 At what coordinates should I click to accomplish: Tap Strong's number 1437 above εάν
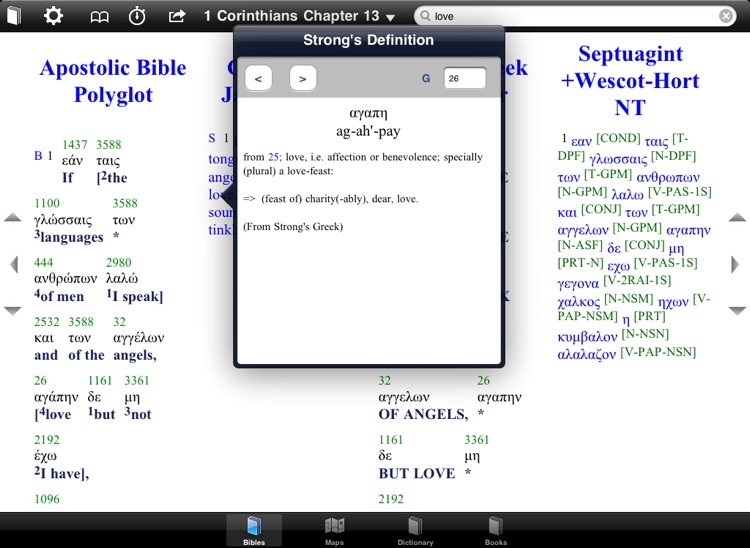pyautogui.click(x=75, y=144)
